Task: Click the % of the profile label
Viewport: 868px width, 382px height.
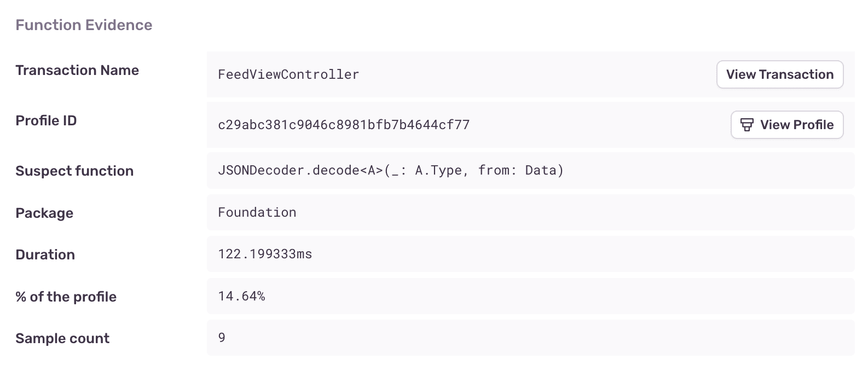Action: click(66, 297)
